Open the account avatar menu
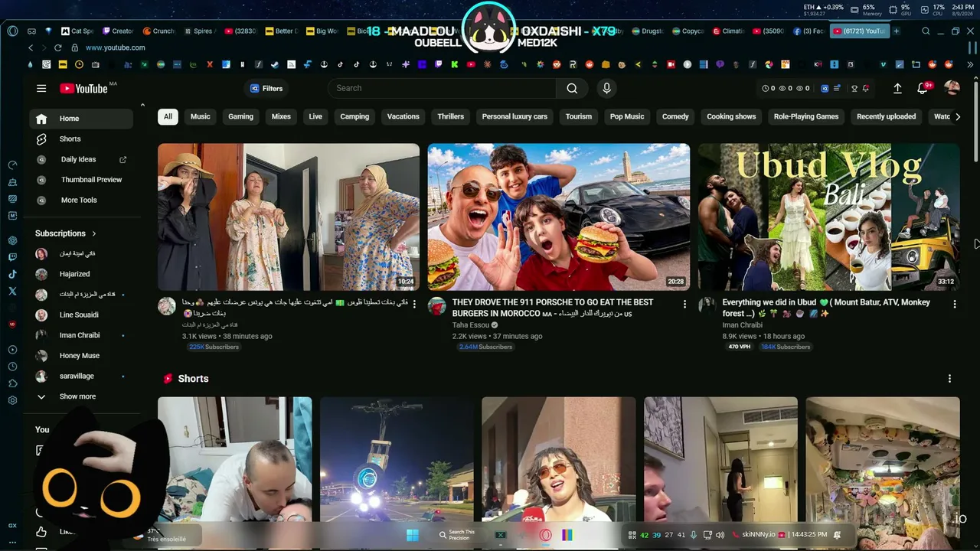Image resolution: width=980 pixels, height=551 pixels. [952, 89]
